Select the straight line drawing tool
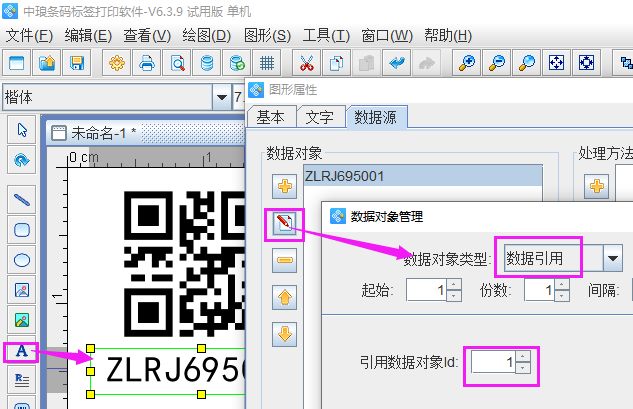This screenshot has height=409, width=633. pyautogui.click(x=21, y=200)
